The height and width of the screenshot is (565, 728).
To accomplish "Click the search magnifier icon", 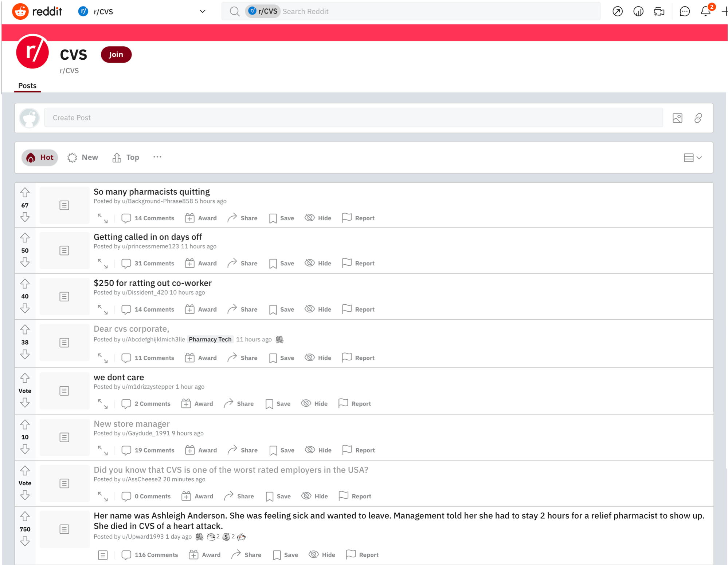I will (235, 12).
